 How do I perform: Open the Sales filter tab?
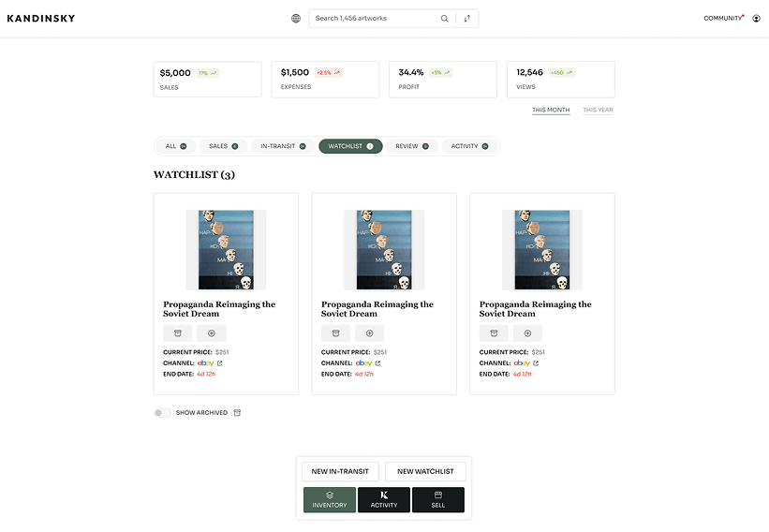pos(223,146)
